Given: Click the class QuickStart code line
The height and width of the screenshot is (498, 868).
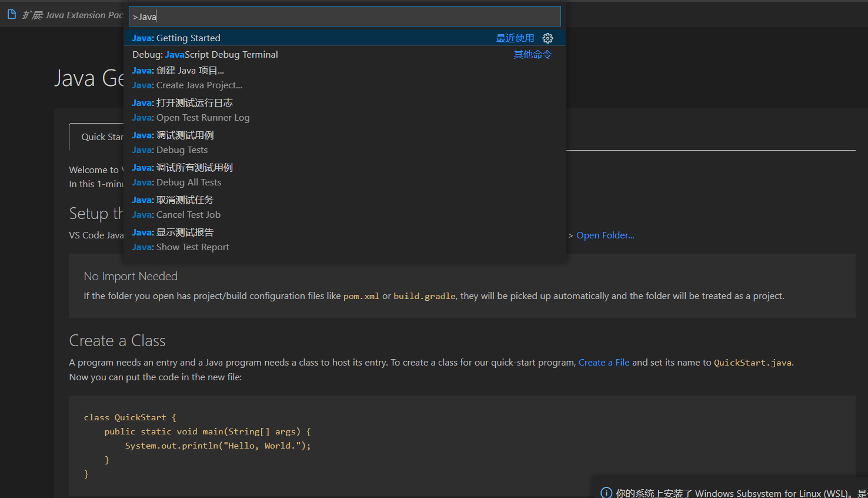Looking at the screenshot, I should coord(130,417).
